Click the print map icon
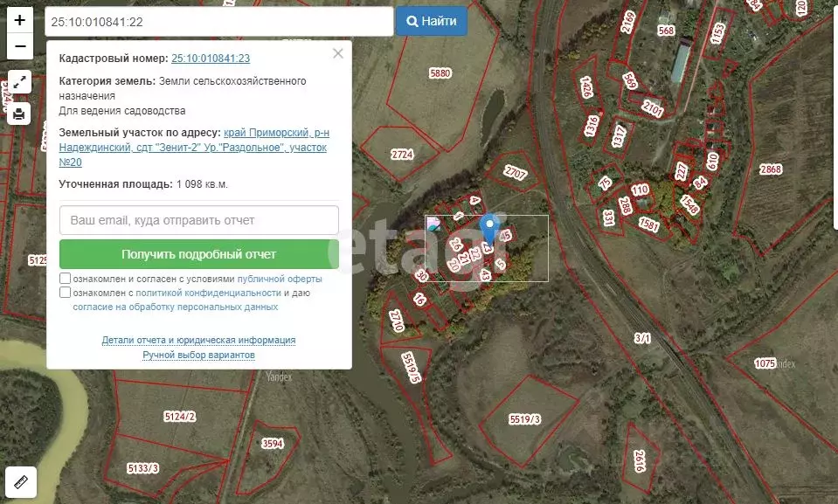 click(18, 114)
